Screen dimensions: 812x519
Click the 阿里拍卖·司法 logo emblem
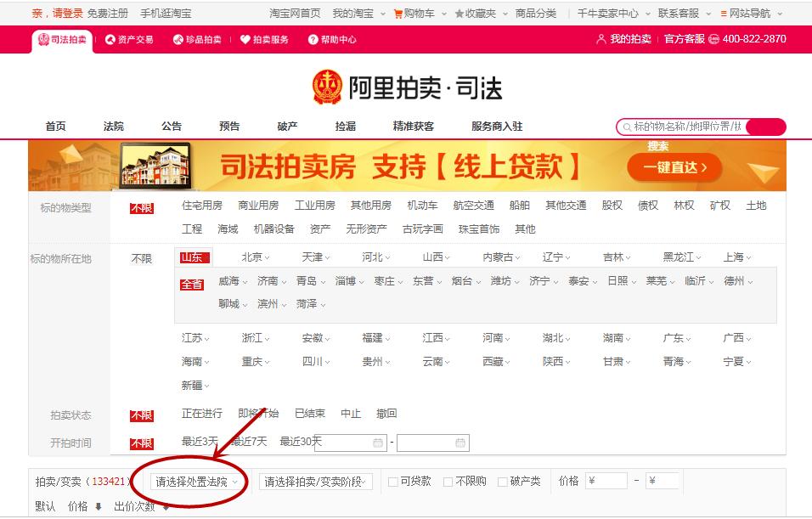(327, 87)
